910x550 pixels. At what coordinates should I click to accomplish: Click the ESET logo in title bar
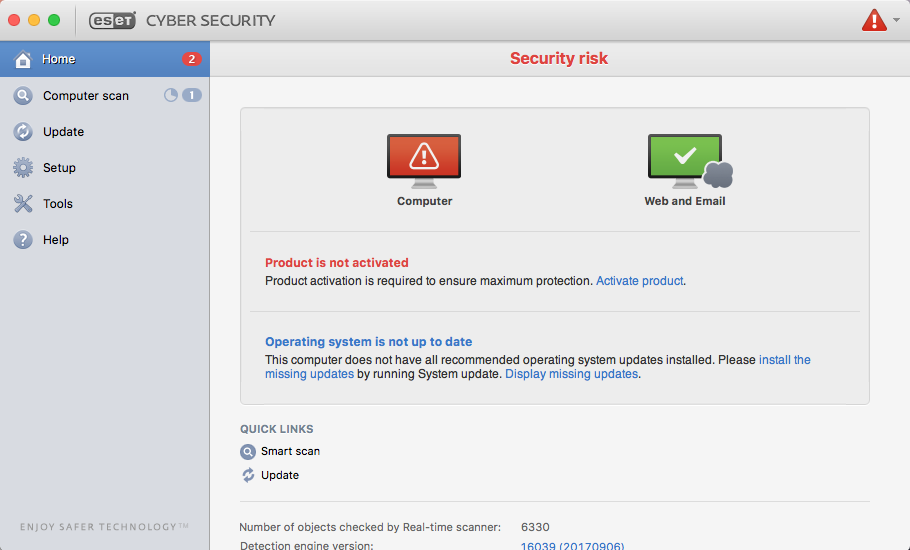112,20
